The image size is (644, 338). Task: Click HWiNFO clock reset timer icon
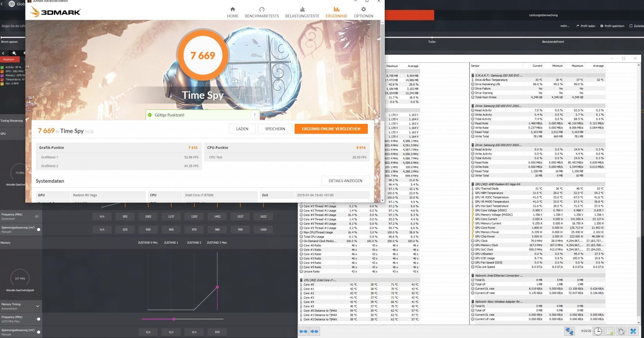(x=598, y=331)
